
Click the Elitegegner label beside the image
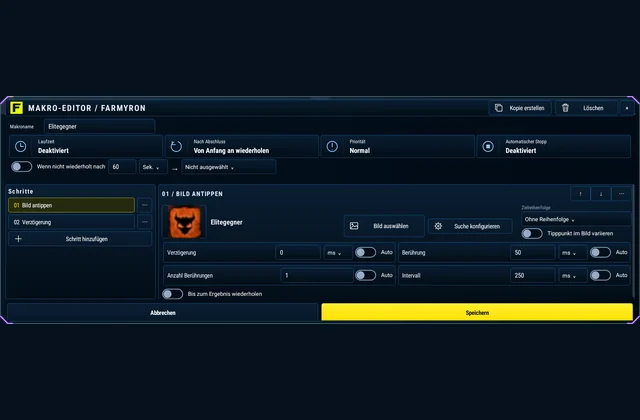coord(227,222)
